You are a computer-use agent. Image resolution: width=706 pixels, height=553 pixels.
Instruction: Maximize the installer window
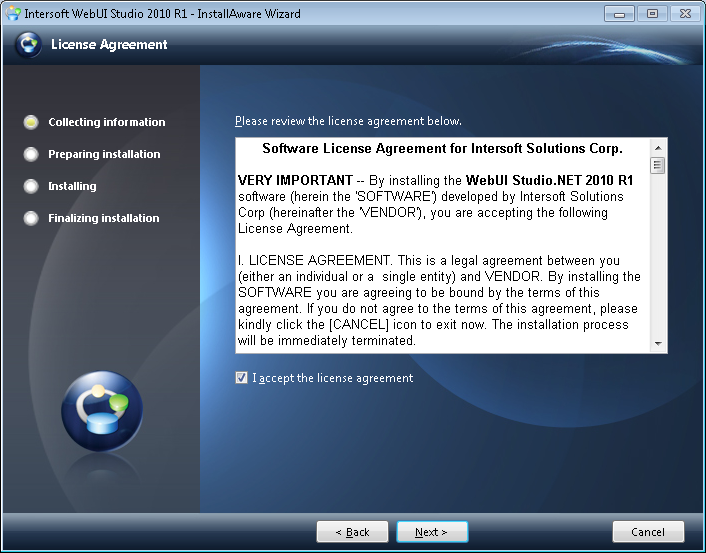(651, 14)
